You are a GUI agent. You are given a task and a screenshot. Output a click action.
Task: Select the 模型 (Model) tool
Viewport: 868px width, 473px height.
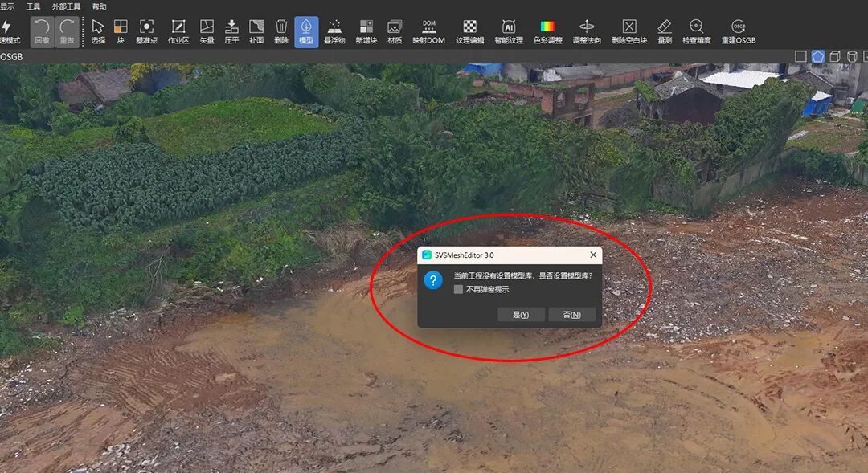click(x=306, y=31)
